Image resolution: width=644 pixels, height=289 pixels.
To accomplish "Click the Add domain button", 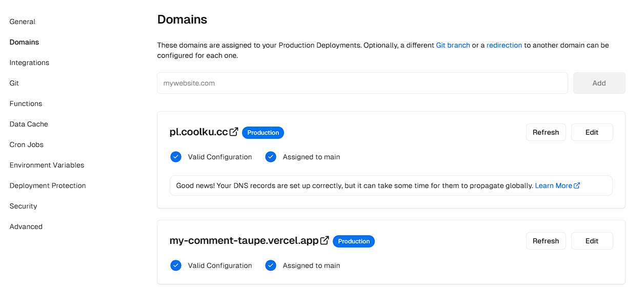I will (599, 83).
